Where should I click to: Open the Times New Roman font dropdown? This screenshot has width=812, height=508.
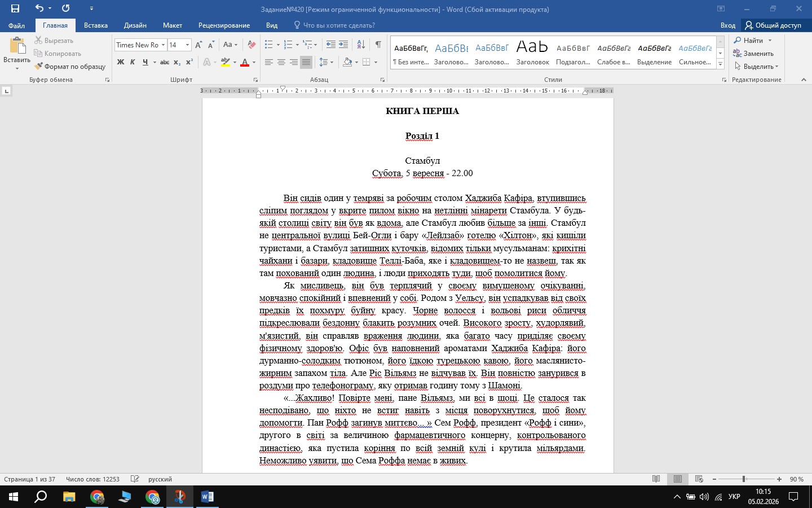[x=140, y=45]
